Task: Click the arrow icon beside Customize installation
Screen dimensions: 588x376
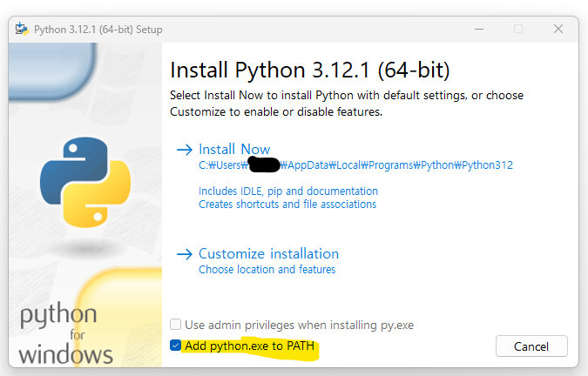Action: tap(185, 254)
